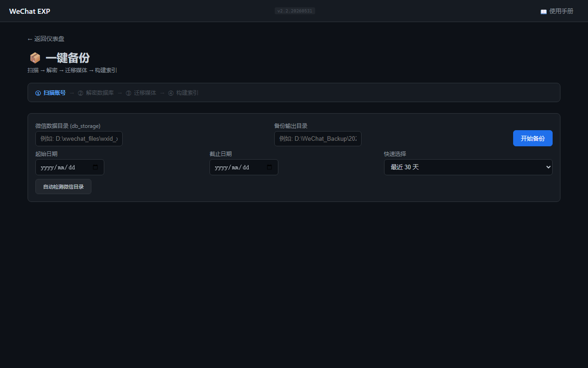Select step 3 迁移媒体
The width and height of the screenshot is (588, 368).
141,93
